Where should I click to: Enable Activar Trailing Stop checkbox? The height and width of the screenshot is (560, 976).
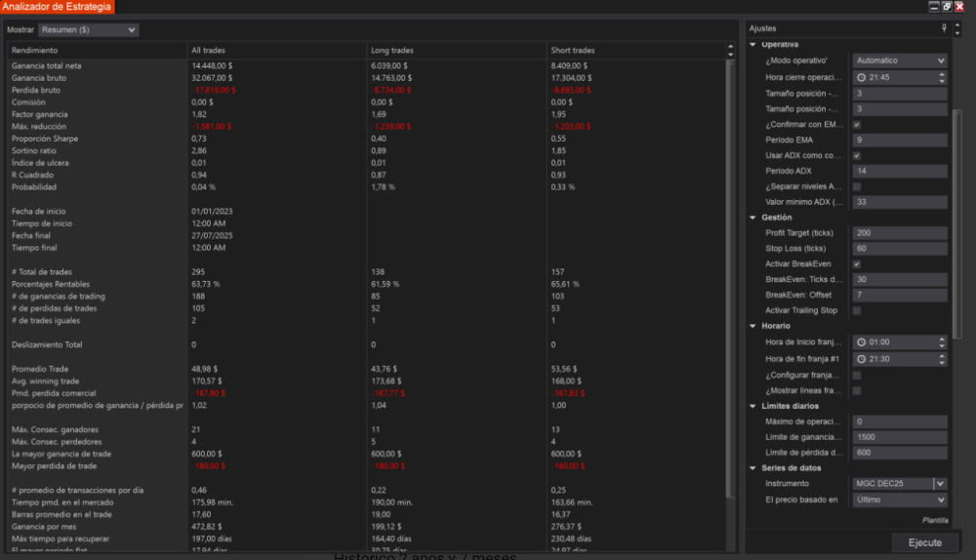(x=857, y=310)
